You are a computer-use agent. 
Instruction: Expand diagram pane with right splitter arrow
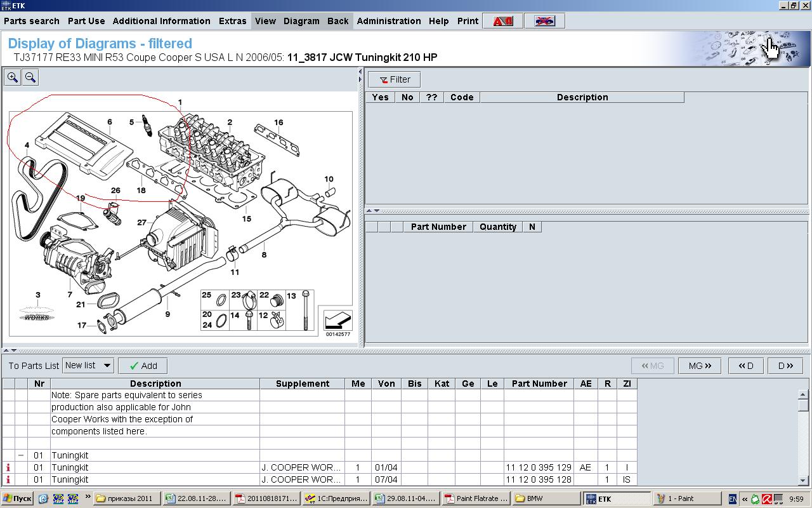(361, 79)
